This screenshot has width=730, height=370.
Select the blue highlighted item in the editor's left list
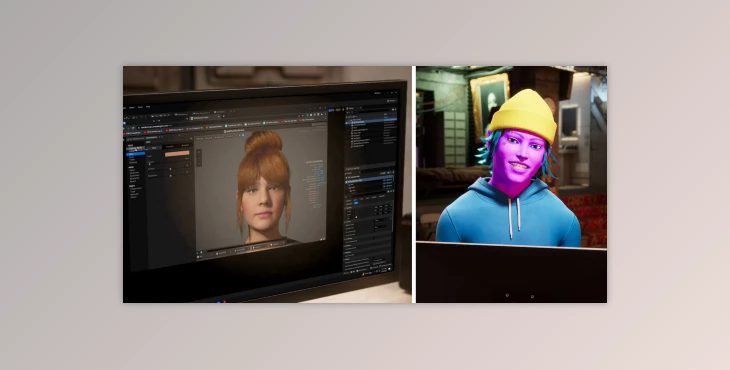pos(136,154)
